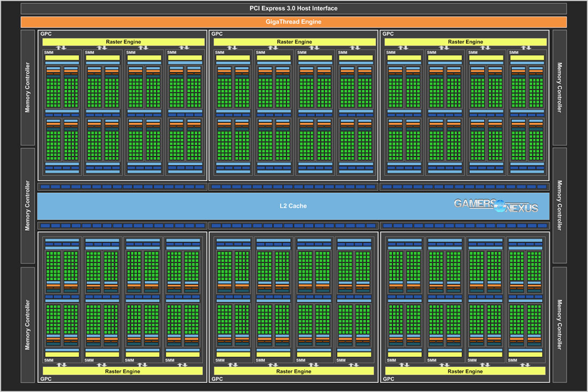Select the orange GigaThread Engine bar
588x392 pixels.
[x=293, y=22]
